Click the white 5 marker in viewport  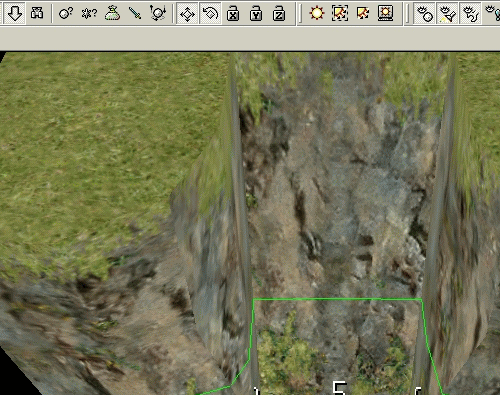point(340,388)
